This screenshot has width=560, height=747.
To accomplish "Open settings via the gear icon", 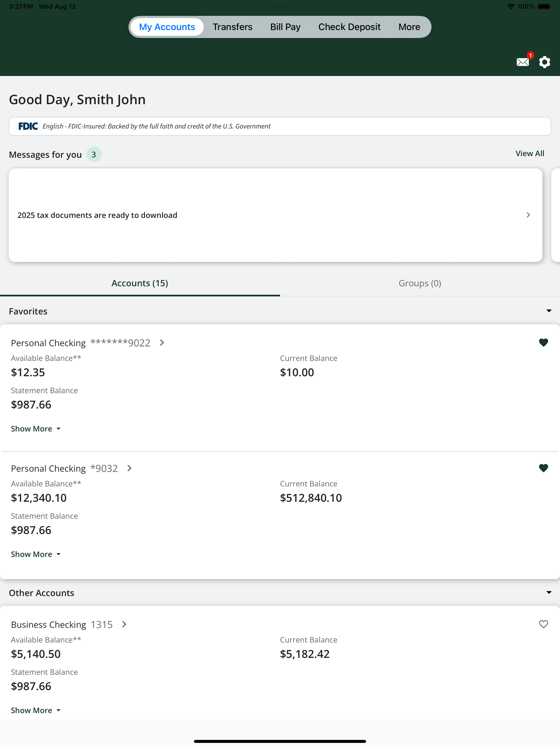I will point(544,62).
